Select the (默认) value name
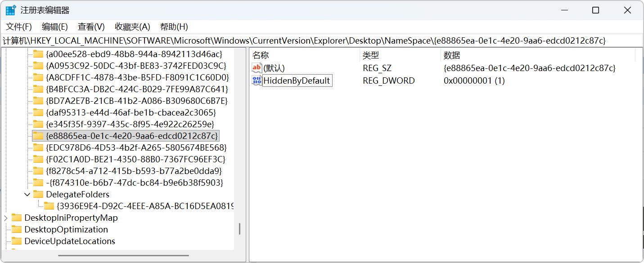 point(274,68)
